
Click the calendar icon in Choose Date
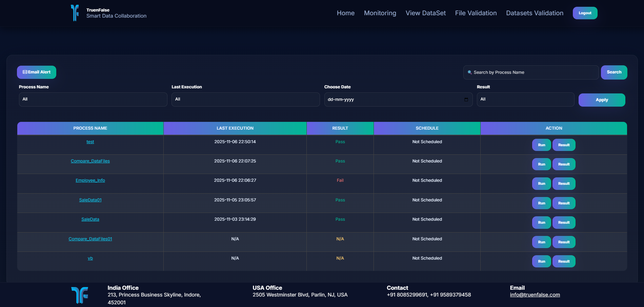click(466, 100)
